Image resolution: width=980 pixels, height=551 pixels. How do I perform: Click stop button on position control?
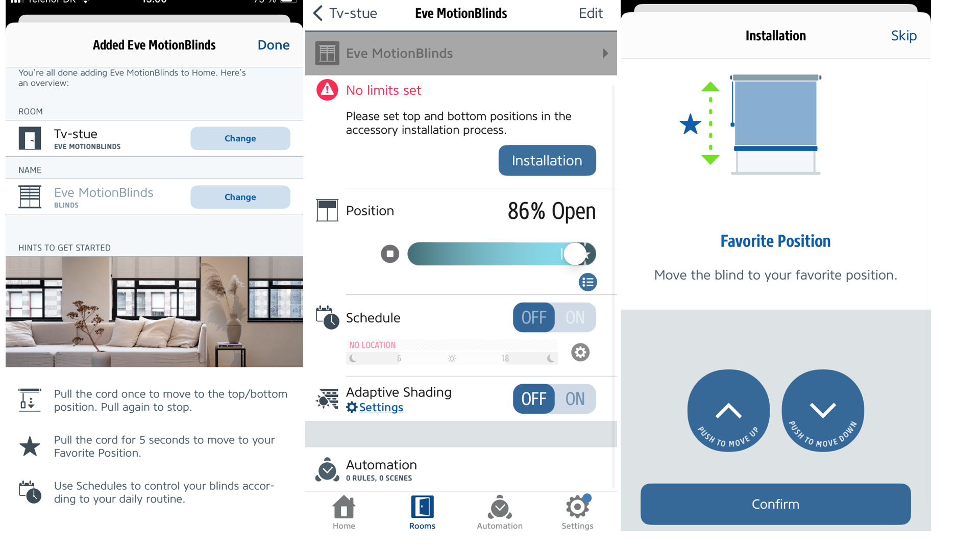[x=390, y=253]
